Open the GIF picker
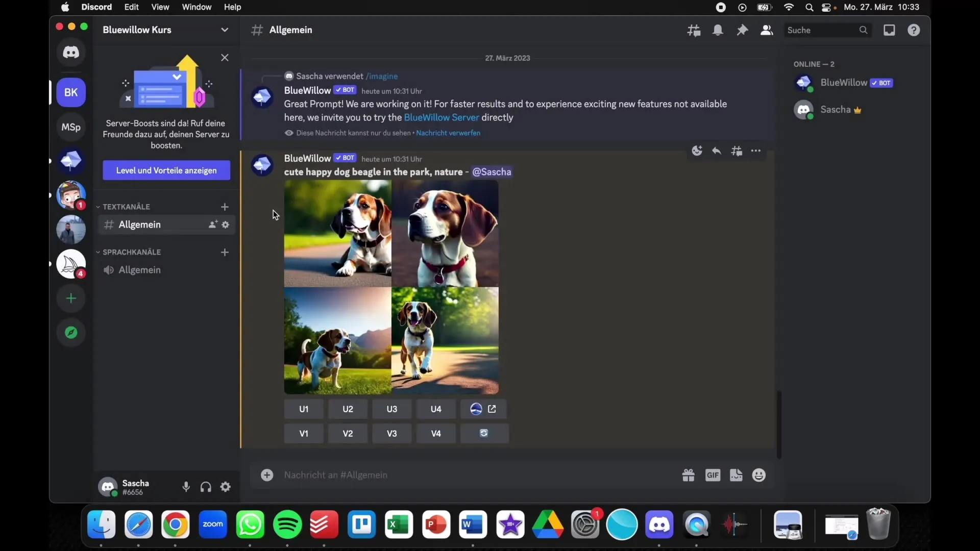This screenshot has height=551, width=980. click(x=713, y=475)
